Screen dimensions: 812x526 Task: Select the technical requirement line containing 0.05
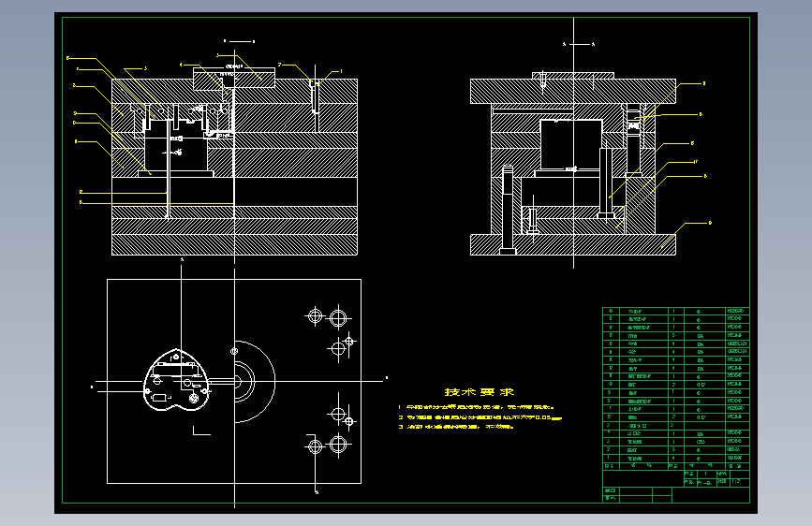480,417
